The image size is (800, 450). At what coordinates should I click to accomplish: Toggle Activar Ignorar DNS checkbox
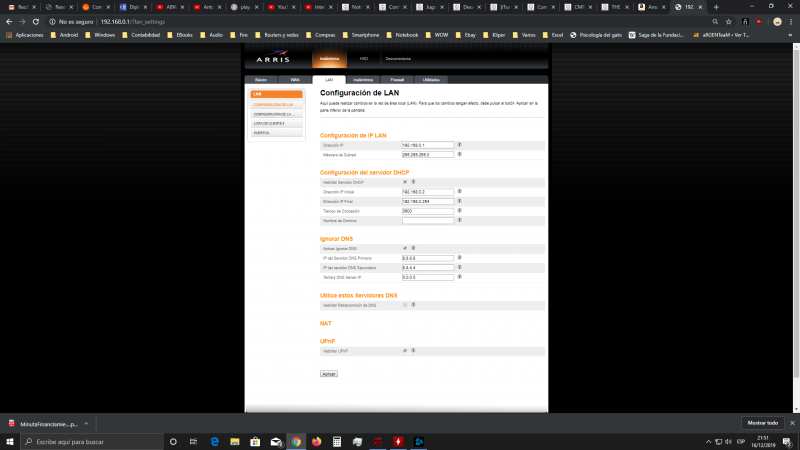click(404, 248)
